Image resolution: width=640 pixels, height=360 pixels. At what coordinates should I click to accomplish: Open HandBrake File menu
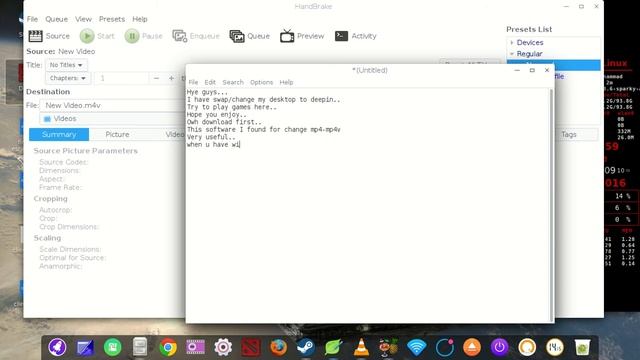32,19
